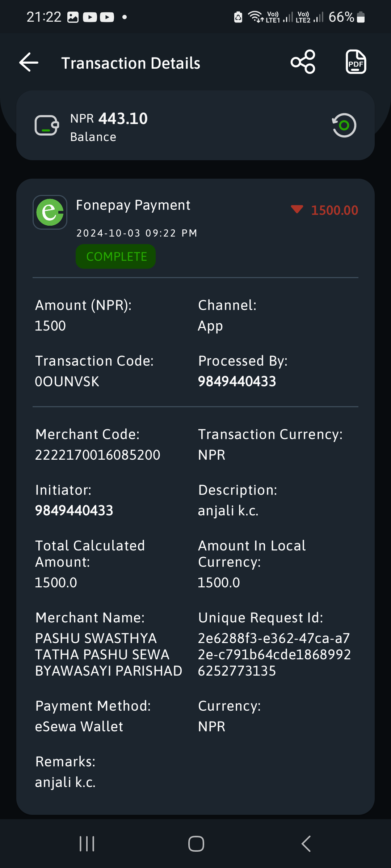Tap the Transaction Code 0OUNVSK
Viewport: 391px width, 868px height.
(67, 382)
